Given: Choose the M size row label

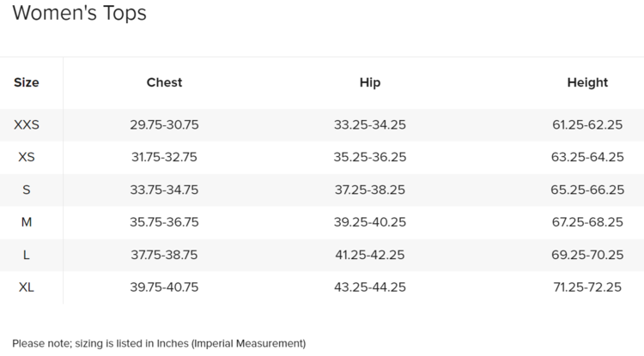Looking at the screenshot, I should click(27, 222).
